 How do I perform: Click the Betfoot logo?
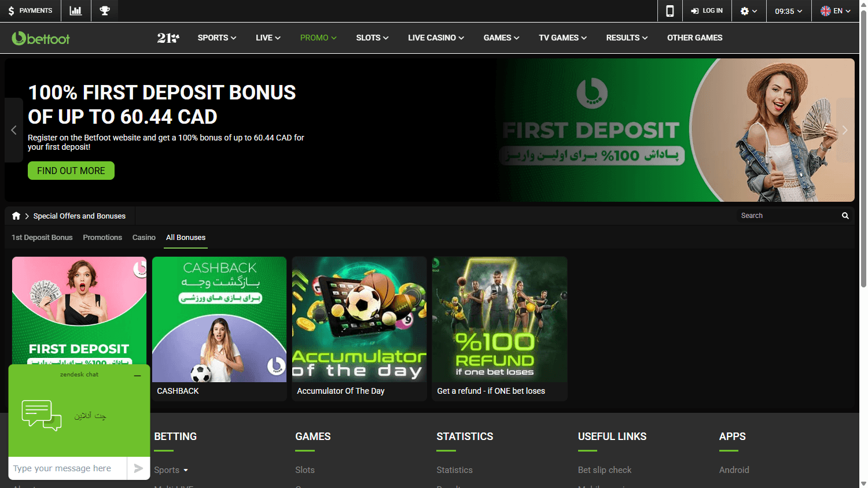click(x=41, y=38)
